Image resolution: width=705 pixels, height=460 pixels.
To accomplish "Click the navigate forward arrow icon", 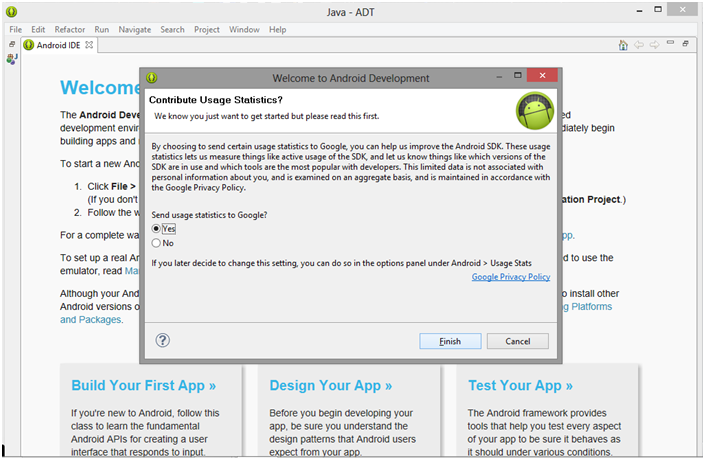I will [x=655, y=45].
